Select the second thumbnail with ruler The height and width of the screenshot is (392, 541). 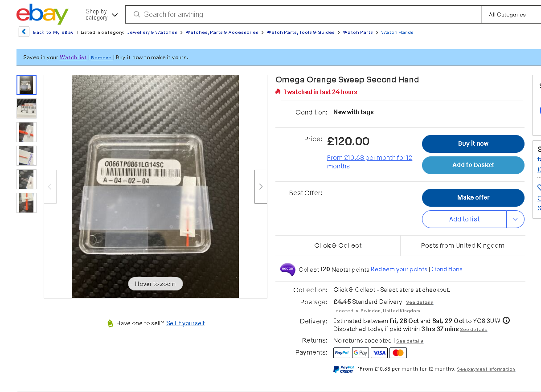pyautogui.click(x=26, y=108)
